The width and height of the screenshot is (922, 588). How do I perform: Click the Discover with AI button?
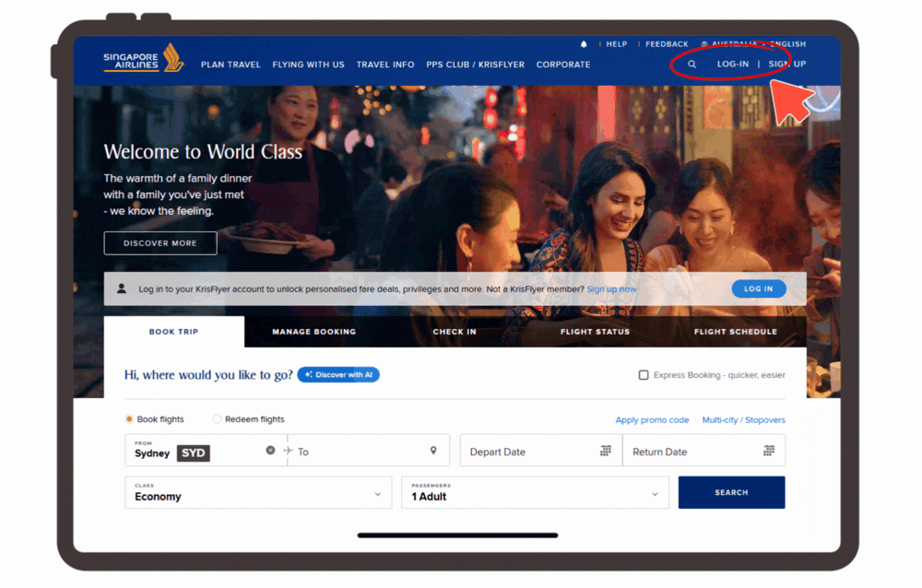point(338,374)
